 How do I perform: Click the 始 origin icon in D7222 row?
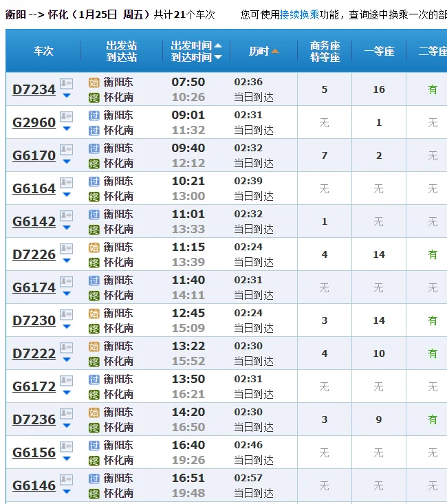click(x=94, y=346)
